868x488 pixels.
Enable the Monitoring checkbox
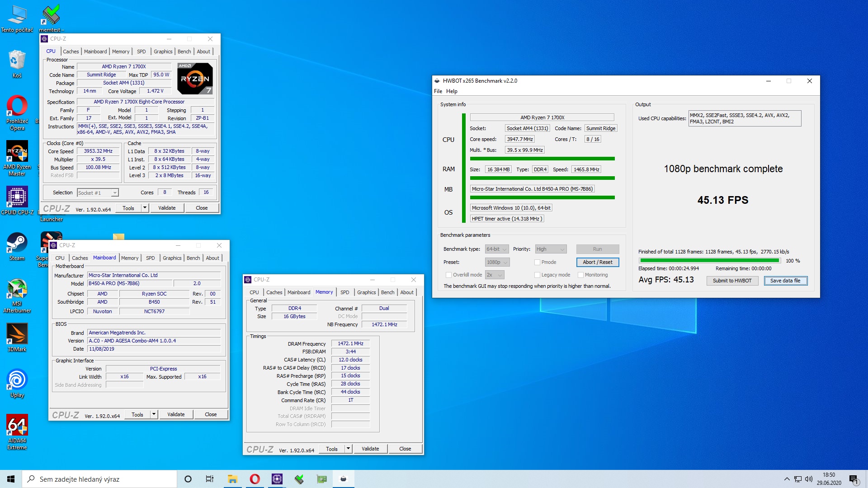tap(580, 275)
